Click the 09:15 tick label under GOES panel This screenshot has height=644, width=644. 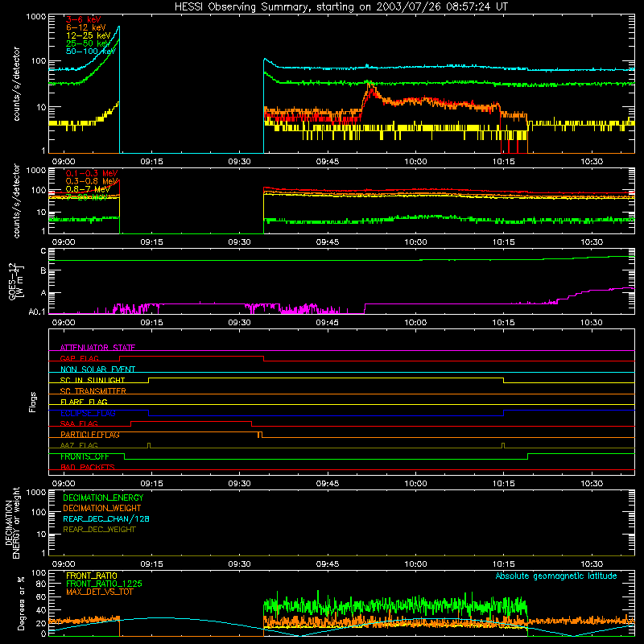(x=151, y=323)
